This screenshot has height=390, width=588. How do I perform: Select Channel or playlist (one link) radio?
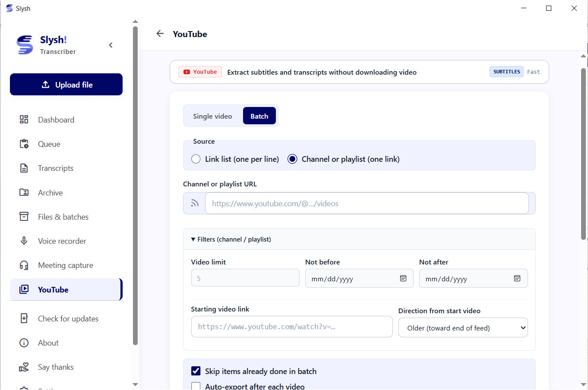[292, 159]
